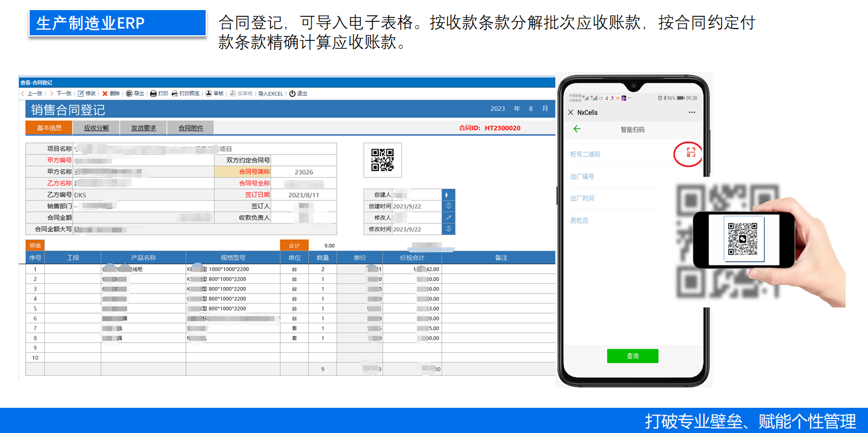
Task: Click the 工段 column header
Action: 73,258
